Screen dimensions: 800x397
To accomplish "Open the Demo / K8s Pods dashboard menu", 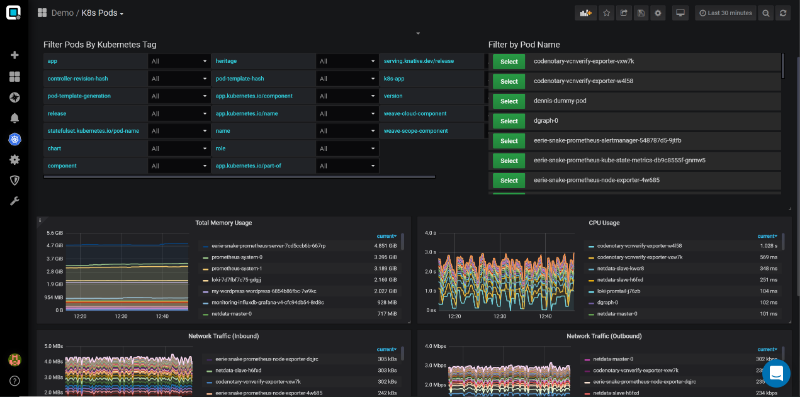I will click(x=87, y=13).
